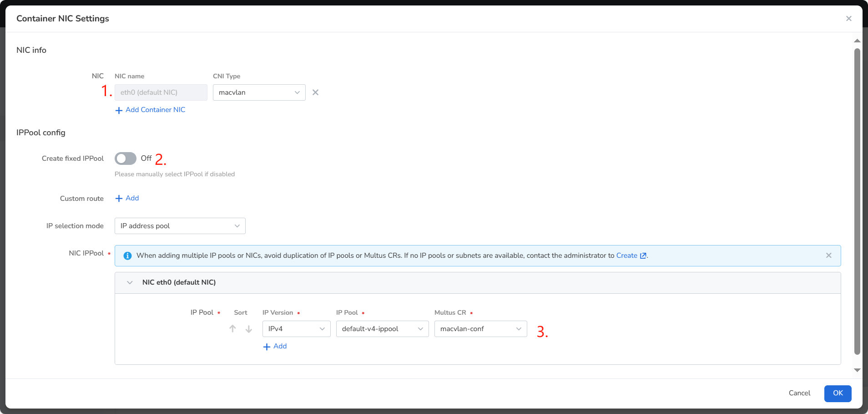Open the IP selection mode dropdown
The height and width of the screenshot is (414, 868).
tap(180, 226)
